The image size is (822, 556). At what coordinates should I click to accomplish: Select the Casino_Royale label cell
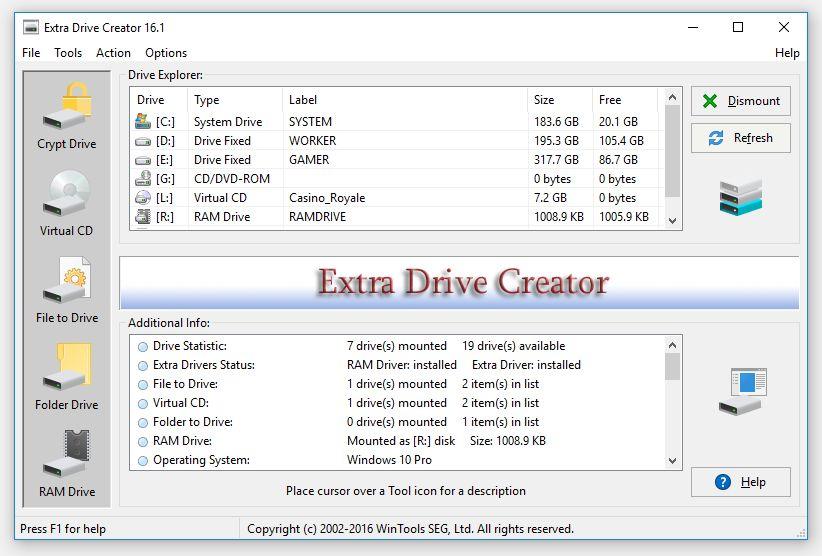(x=327, y=198)
